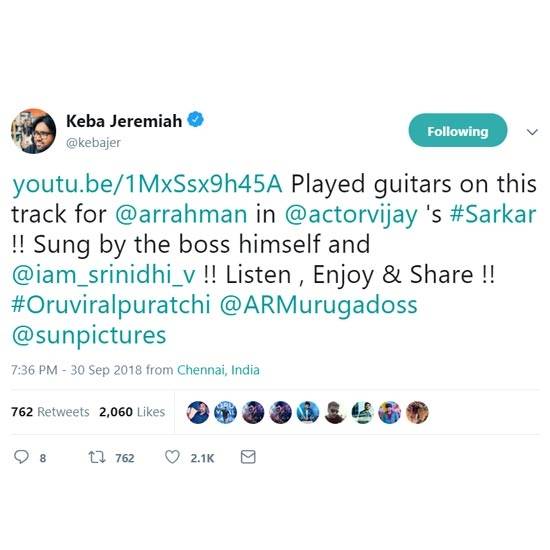550x550 pixels.
Task: View the 762 Retweets list
Action: (x=50, y=412)
